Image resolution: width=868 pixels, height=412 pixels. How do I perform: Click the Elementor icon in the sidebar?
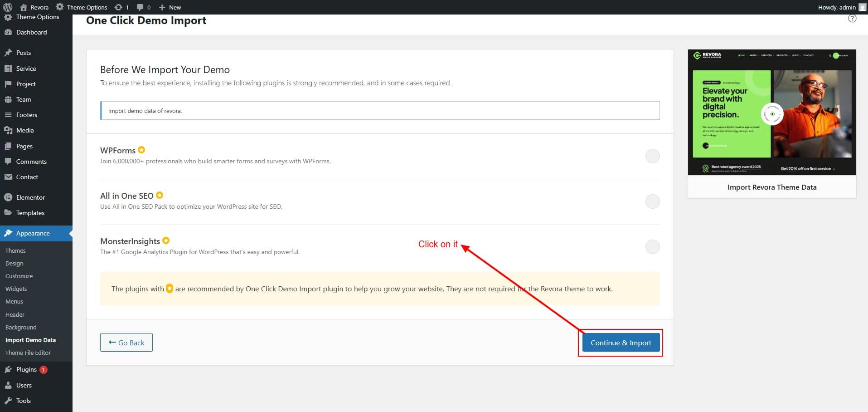click(x=8, y=197)
